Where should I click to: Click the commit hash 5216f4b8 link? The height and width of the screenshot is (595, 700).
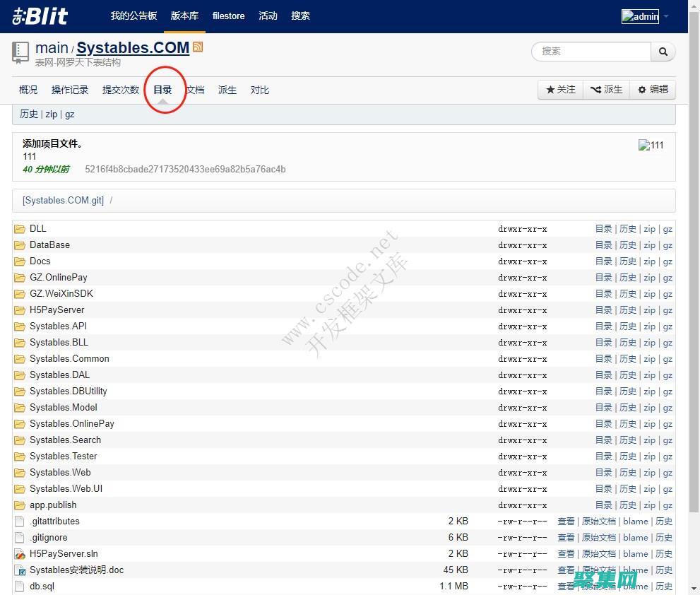point(185,170)
